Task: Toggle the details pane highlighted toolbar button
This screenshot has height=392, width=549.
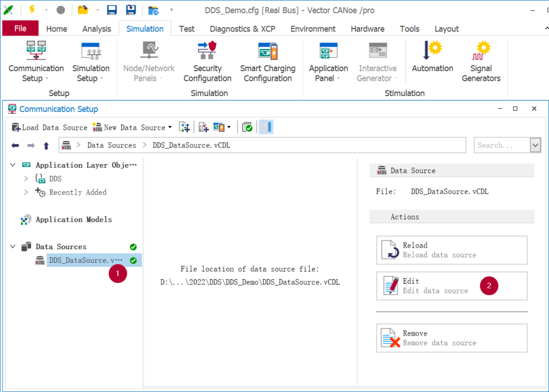Action: point(266,127)
